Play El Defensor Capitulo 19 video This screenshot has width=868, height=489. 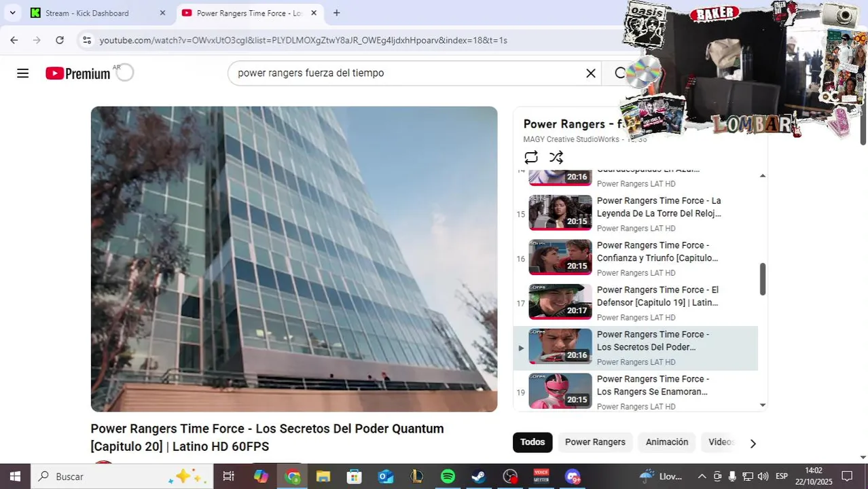click(636, 302)
